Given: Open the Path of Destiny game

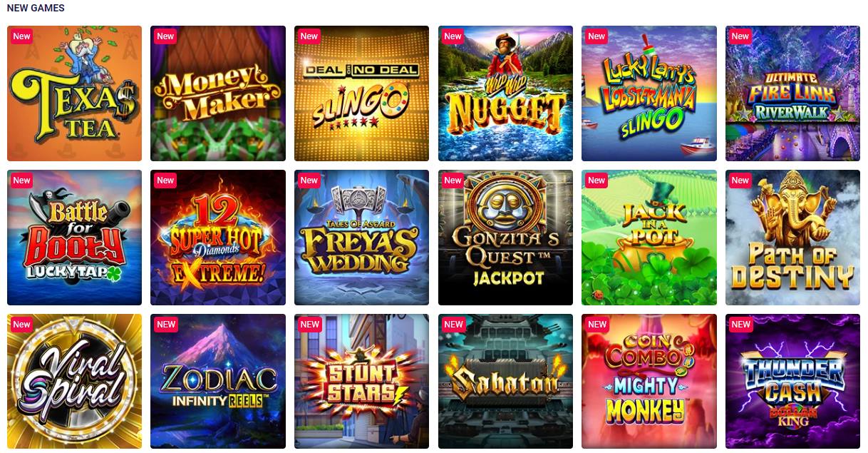Looking at the screenshot, I should tap(792, 238).
